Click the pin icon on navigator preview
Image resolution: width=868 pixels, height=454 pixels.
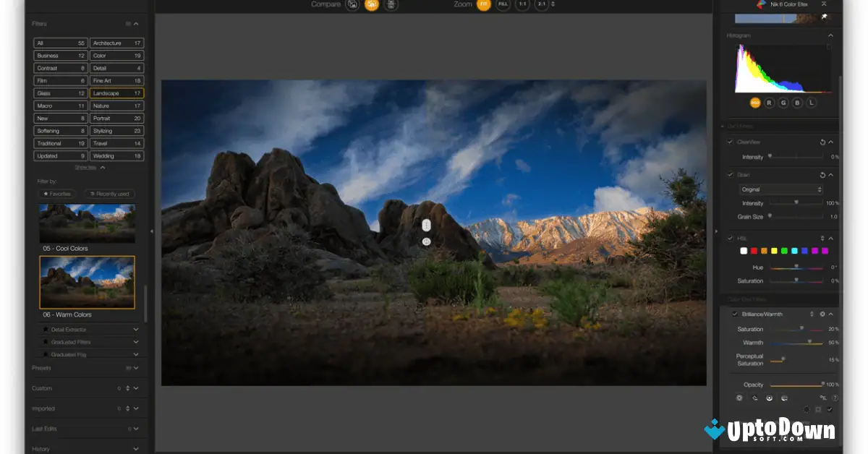point(824,16)
